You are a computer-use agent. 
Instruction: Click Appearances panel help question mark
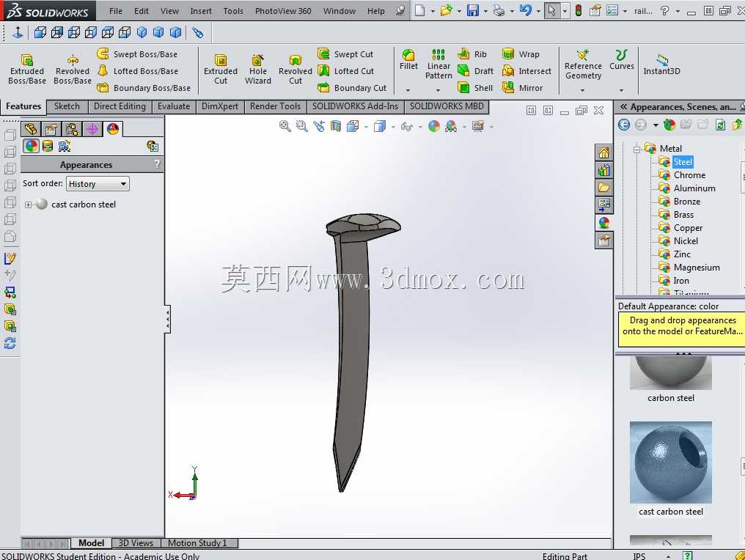(x=157, y=164)
